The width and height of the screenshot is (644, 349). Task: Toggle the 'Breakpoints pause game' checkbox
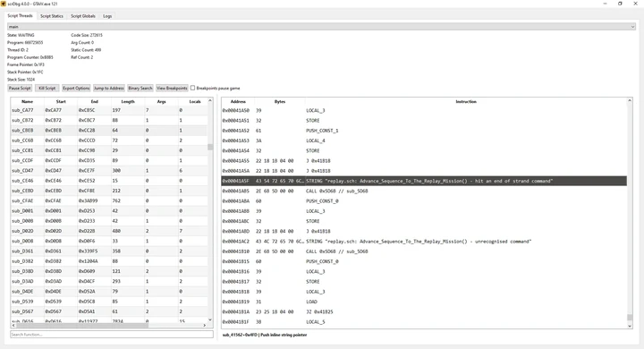click(x=192, y=88)
